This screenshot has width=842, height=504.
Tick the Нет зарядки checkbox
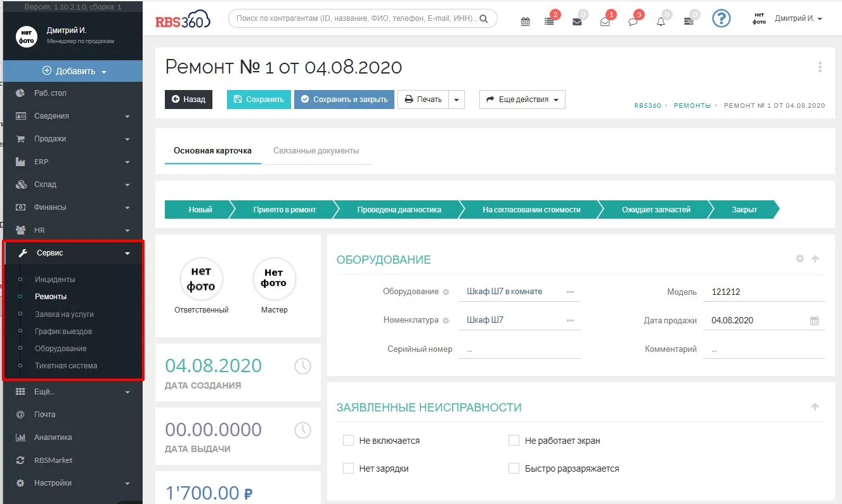click(348, 468)
